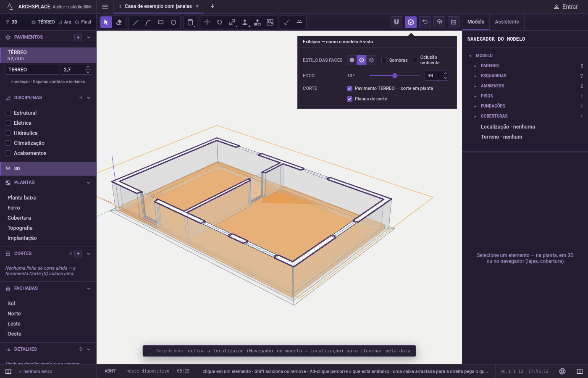
Task: Choose the push-pull extrude tool
Action: click(x=245, y=22)
